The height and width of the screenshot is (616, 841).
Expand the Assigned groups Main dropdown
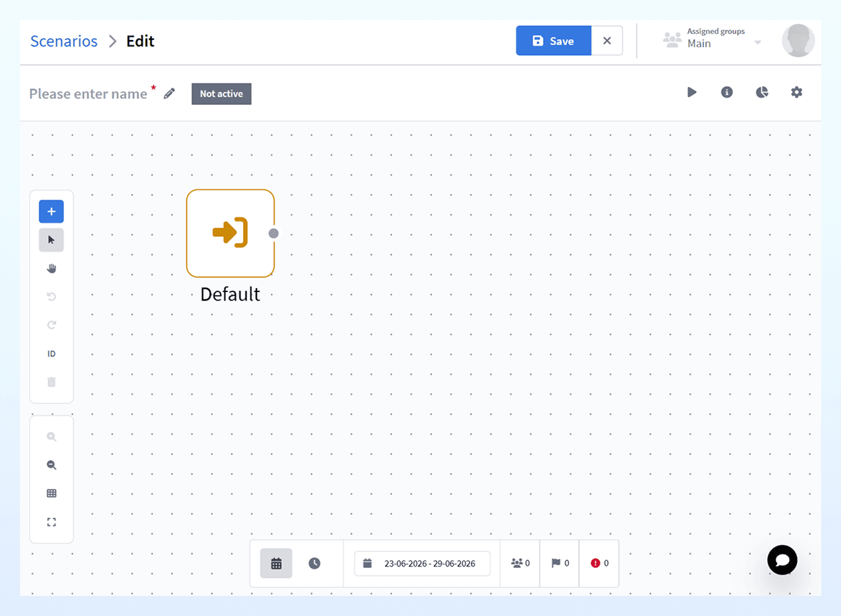coord(712,38)
